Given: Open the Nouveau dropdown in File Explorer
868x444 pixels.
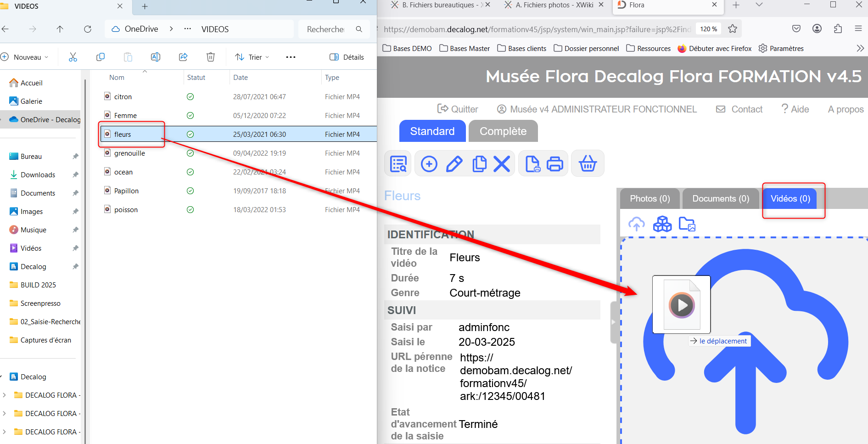Looking at the screenshot, I should click(x=25, y=57).
